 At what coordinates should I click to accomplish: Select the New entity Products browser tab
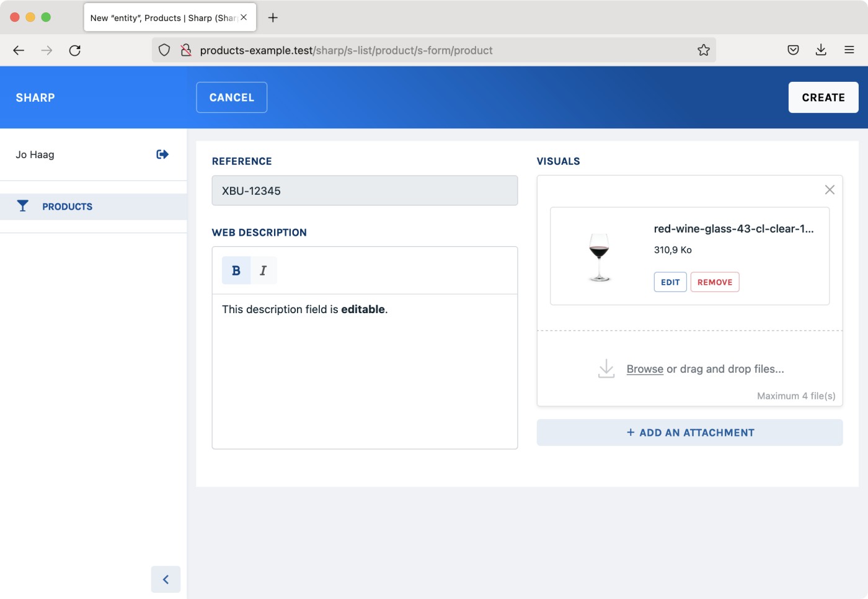162,18
